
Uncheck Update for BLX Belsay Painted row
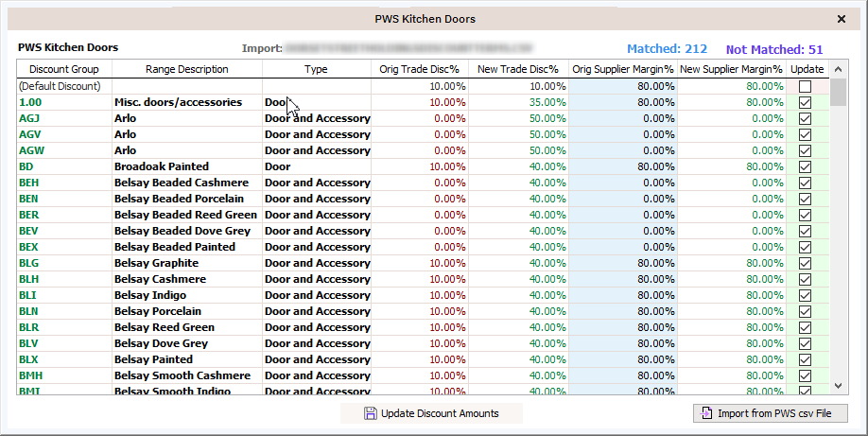click(805, 359)
